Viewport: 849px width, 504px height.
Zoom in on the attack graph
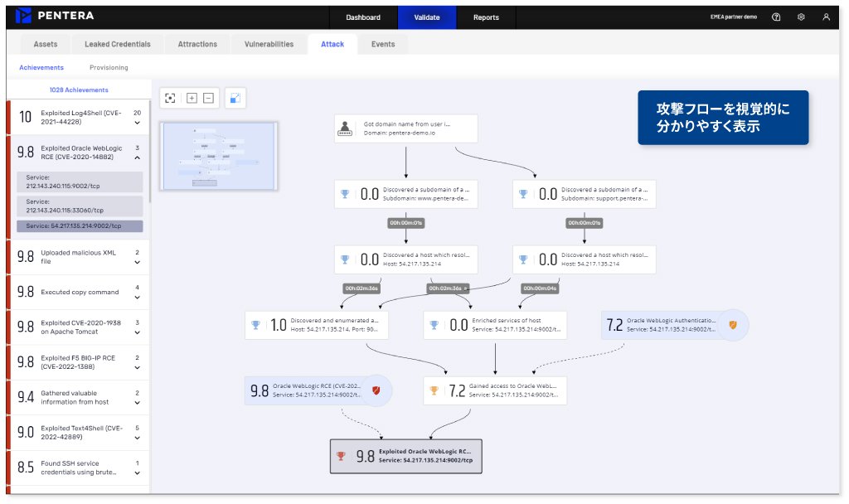192,98
